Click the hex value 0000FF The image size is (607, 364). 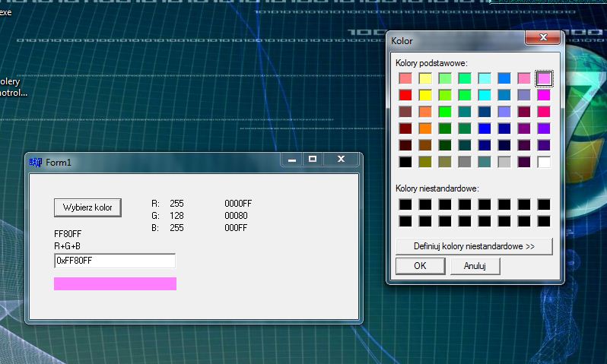click(x=238, y=204)
